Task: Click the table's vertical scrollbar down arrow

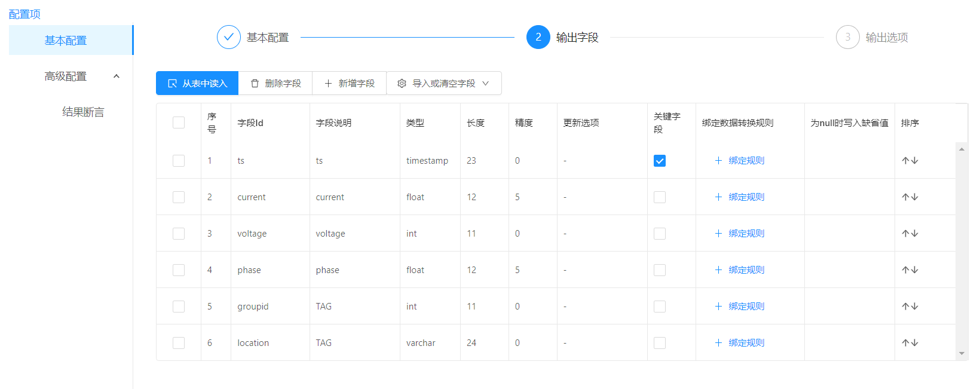Action: click(x=961, y=353)
